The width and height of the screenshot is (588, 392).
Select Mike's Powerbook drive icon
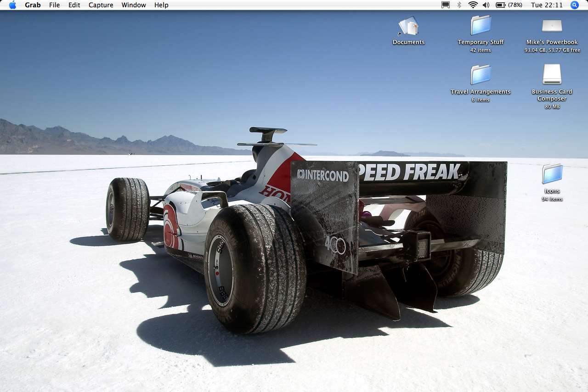coord(552,26)
